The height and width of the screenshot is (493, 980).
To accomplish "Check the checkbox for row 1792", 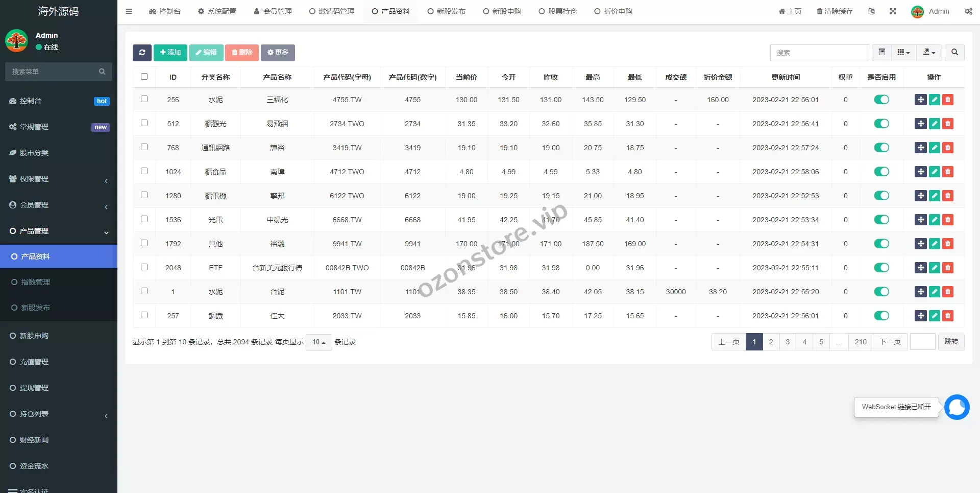I will 144,243.
